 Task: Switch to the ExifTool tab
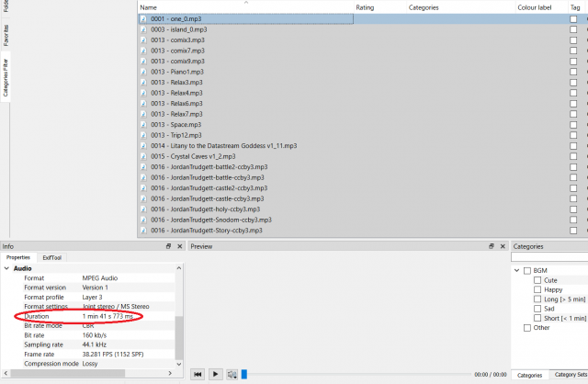[x=51, y=257]
